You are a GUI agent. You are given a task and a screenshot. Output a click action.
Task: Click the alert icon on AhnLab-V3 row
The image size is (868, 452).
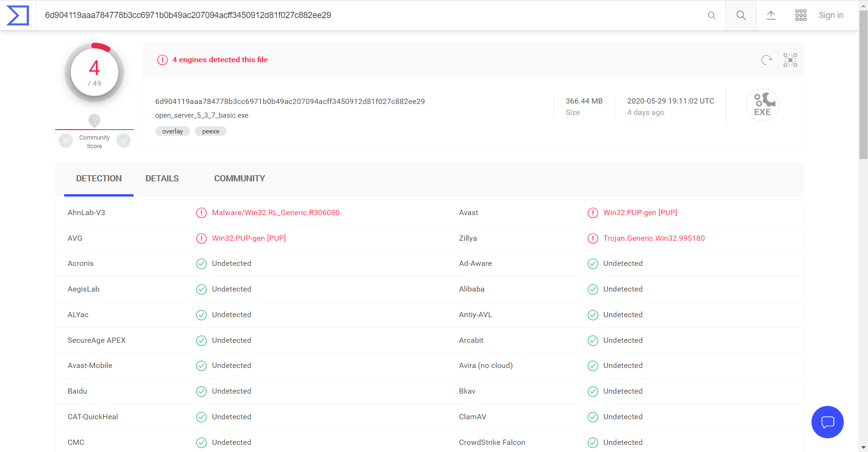pyautogui.click(x=201, y=213)
